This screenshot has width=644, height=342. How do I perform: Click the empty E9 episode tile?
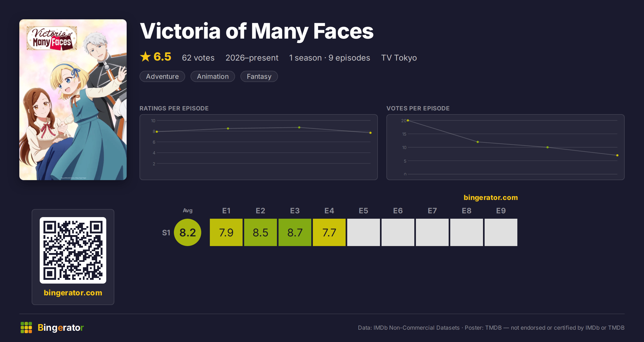point(501,232)
